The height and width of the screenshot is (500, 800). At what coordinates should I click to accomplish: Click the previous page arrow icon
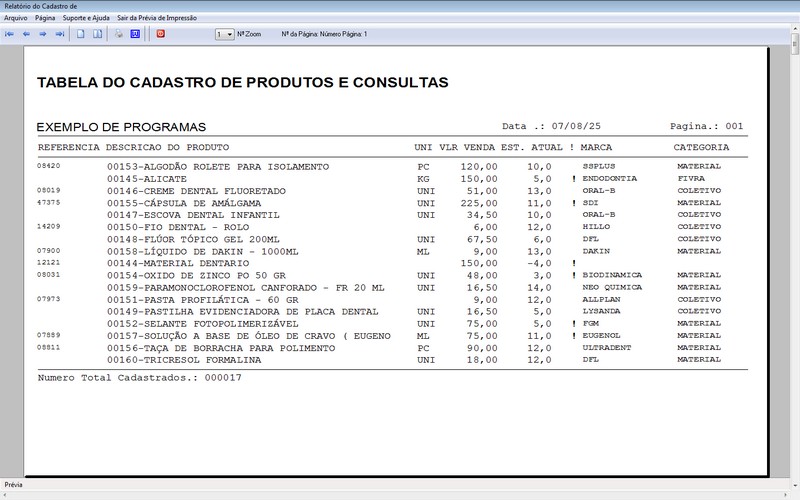click(x=26, y=34)
